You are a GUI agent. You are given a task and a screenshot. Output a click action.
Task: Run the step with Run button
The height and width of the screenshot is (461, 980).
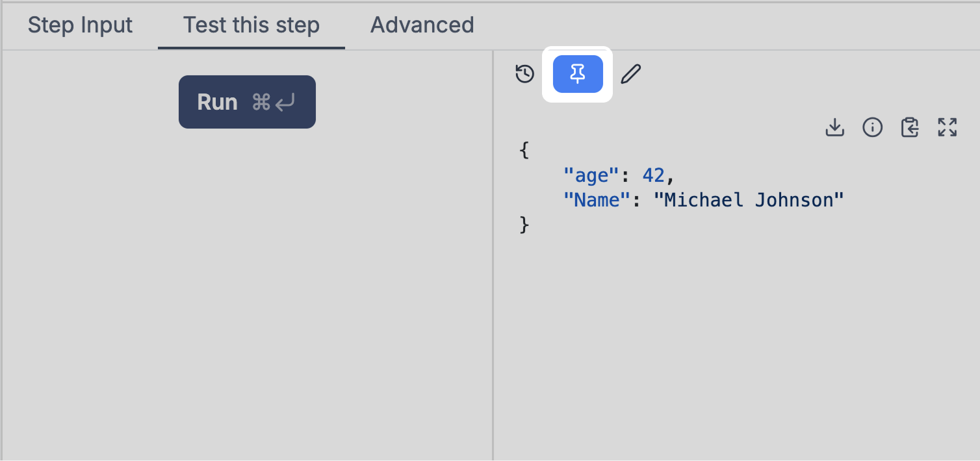click(x=247, y=102)
